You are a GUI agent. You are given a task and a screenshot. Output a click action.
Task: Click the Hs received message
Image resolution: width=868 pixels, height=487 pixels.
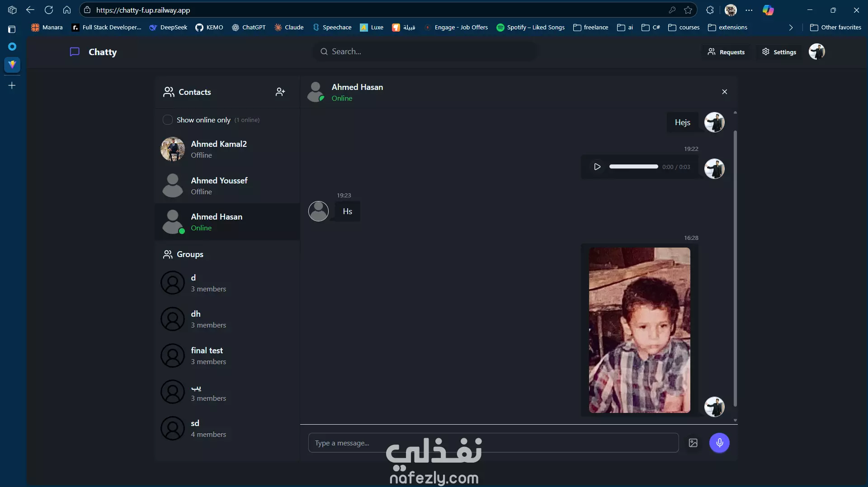347,211
